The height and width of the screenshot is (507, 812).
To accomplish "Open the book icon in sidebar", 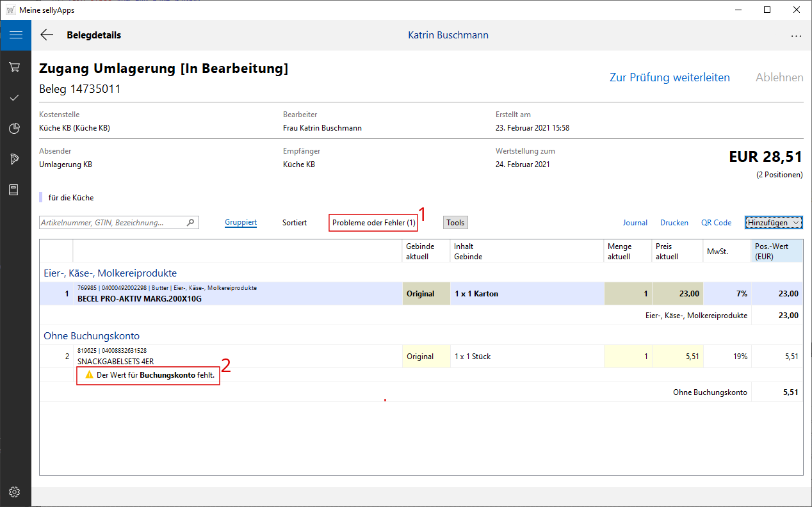I will point(15,190).
